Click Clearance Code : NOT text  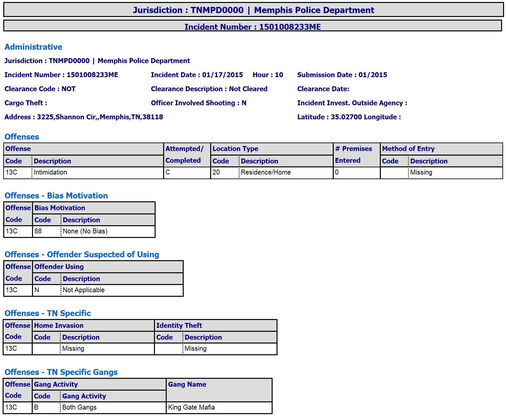40,89
